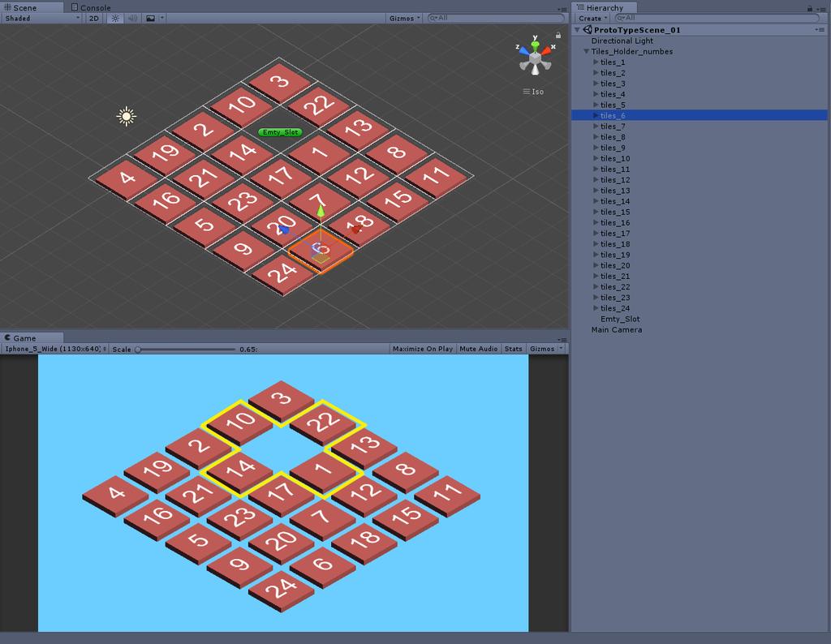Toggle Mute Audio in the Game view
Screen dimensions: 831x644
[x=479, y=349]
